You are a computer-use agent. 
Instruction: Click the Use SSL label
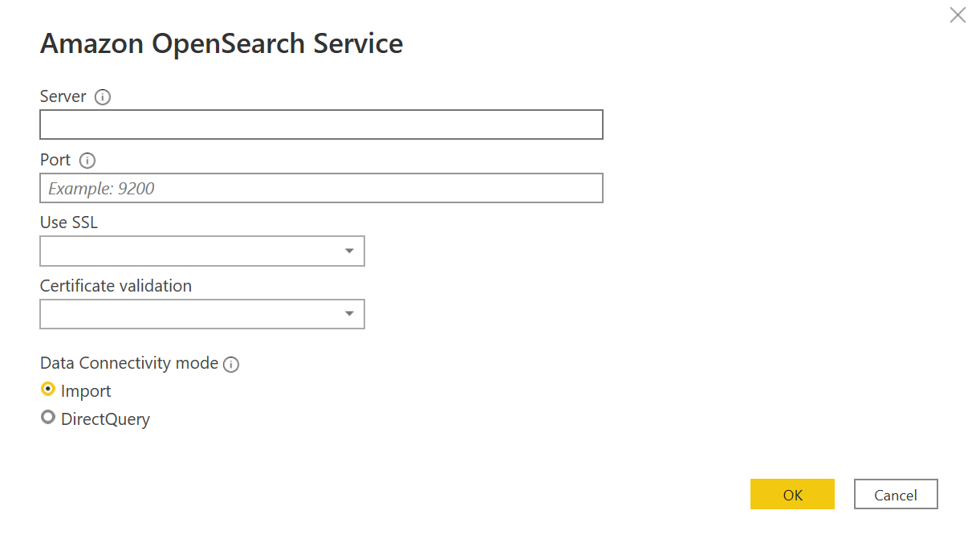click(x=69, y=223)
